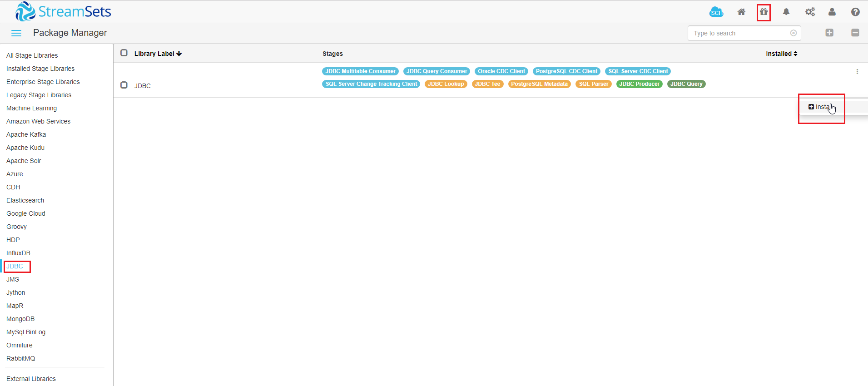Screen dimensions: 868x386
Task: Open the InfluxDB category
Action: click(19, 253)
